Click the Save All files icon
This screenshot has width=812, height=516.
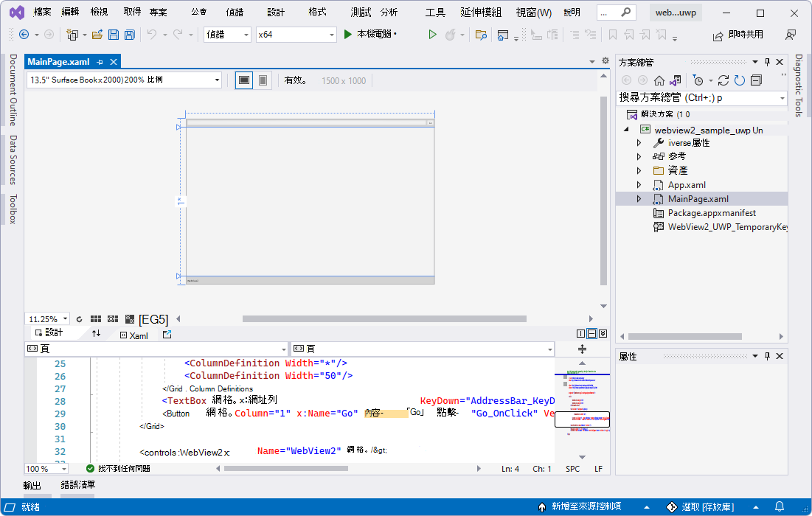point(128,35)
